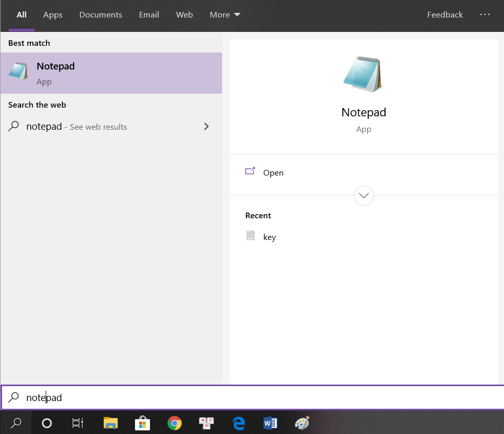Click the taskbar Search button
The image size is (504, 434).
click(16, 423)
